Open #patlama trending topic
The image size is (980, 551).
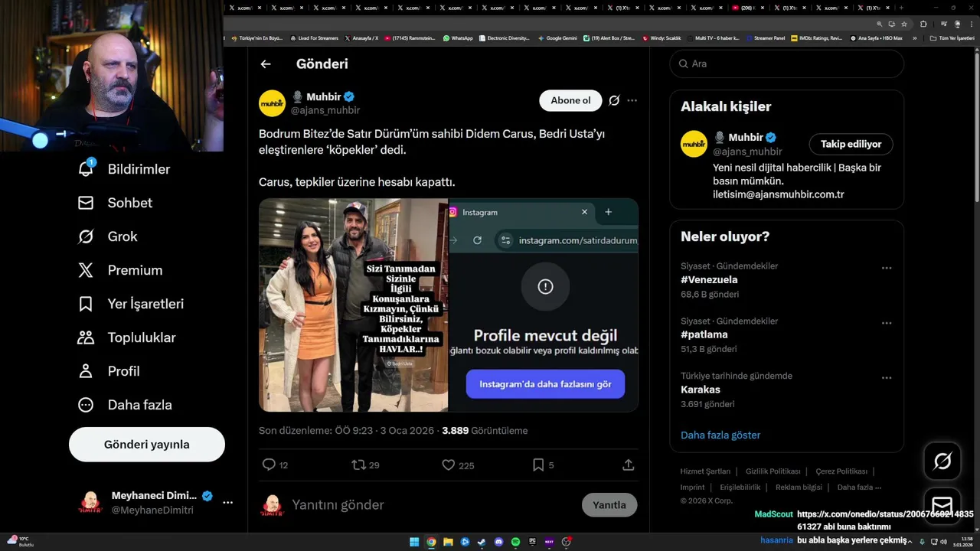(704, 334)
